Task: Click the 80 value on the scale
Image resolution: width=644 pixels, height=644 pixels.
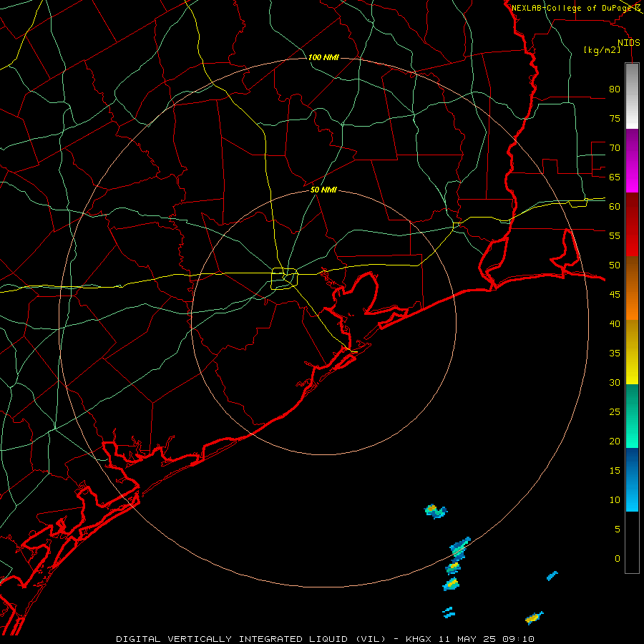Action: [615, 89]
